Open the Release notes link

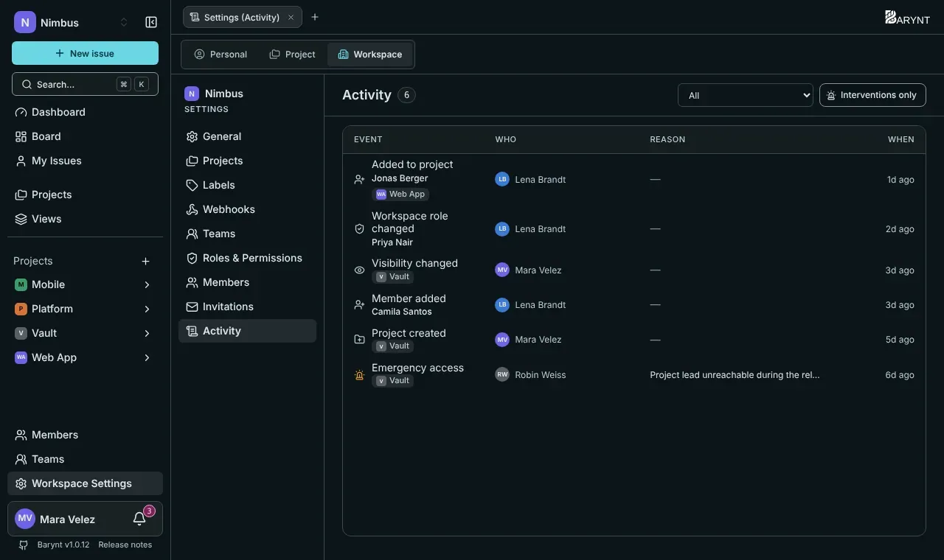(125, 545)
